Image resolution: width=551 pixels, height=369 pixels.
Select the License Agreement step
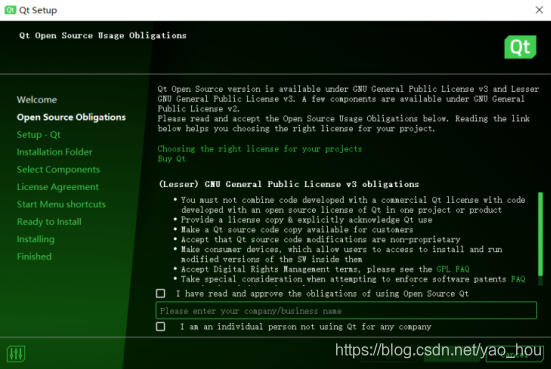point(58,187)
